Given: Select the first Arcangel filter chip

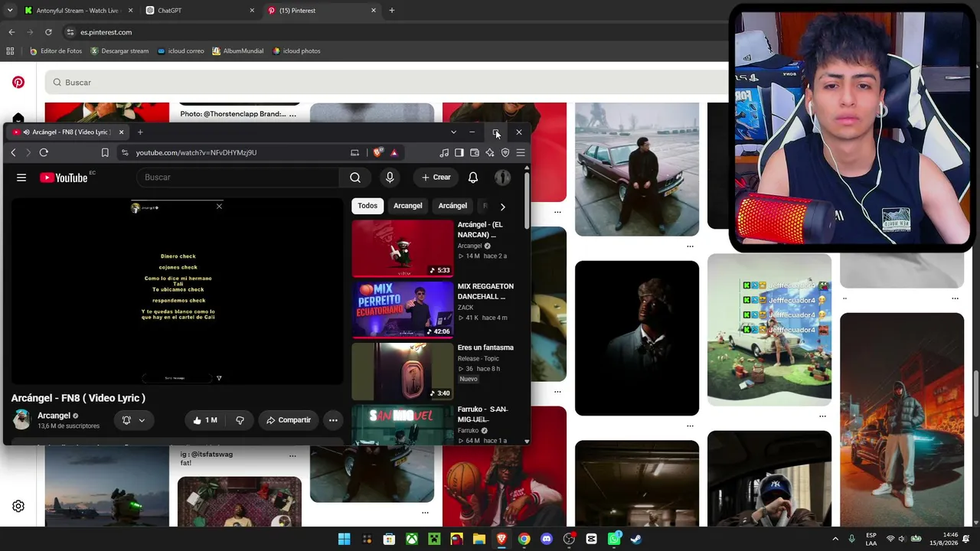Looking at the screenshot, I should 407,206.
